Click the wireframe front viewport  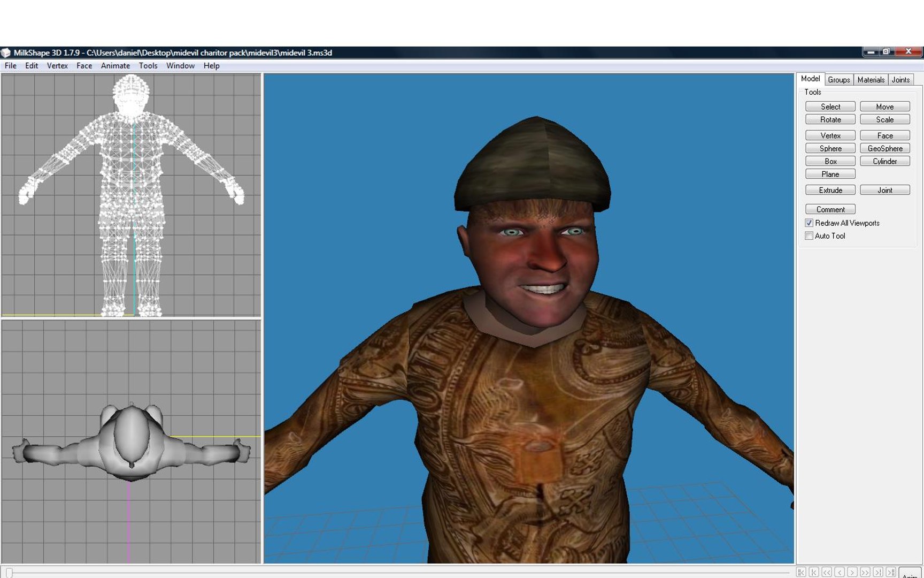pos(131,195)
